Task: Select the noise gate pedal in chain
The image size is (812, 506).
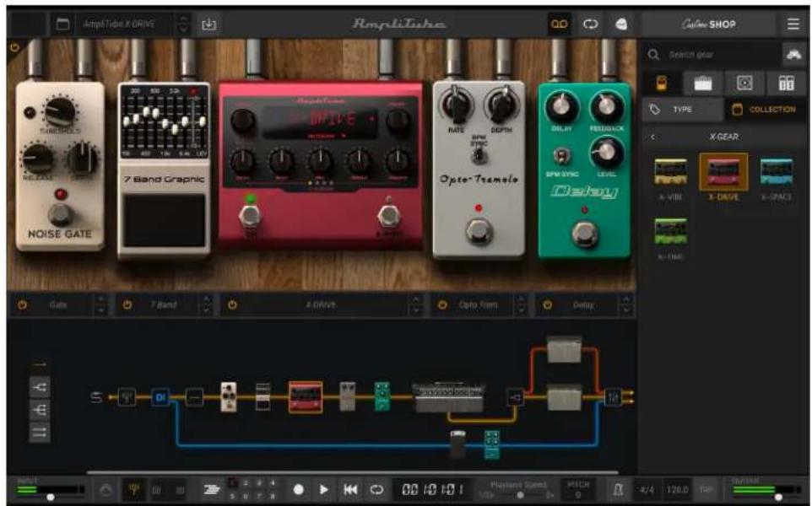Action: tap(229, 397)
